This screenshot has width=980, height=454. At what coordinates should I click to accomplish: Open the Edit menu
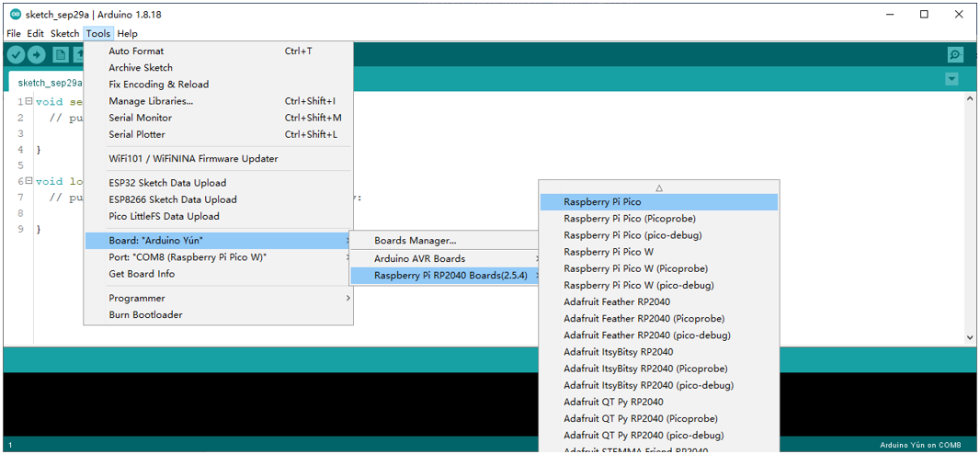[x=35, y=34]
